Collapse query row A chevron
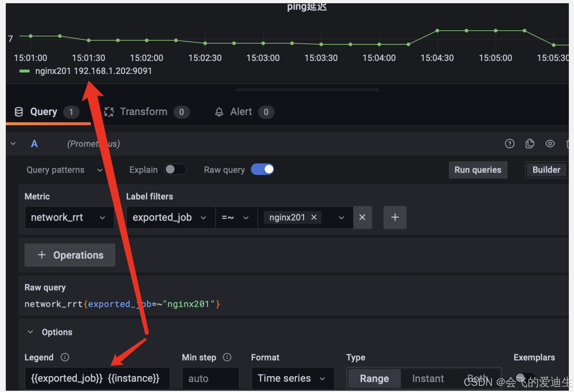 tap(13, 144)
